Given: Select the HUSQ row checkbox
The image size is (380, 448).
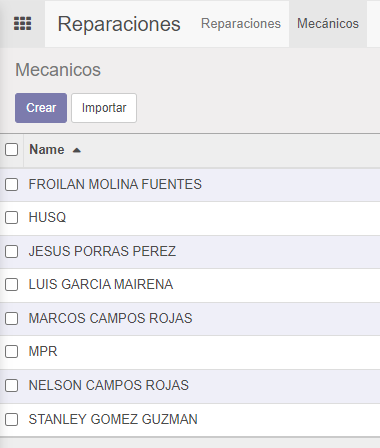Looking at the screenshot, I should [12, 218].
